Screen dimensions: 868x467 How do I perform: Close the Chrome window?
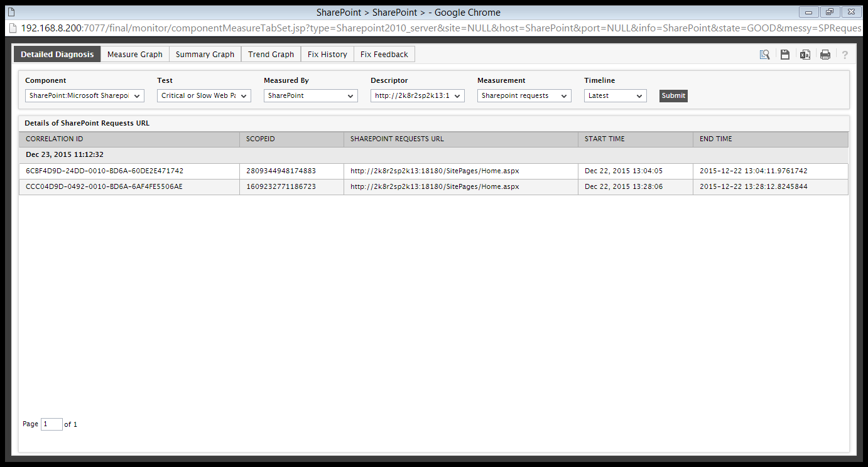tap(851, 12)
